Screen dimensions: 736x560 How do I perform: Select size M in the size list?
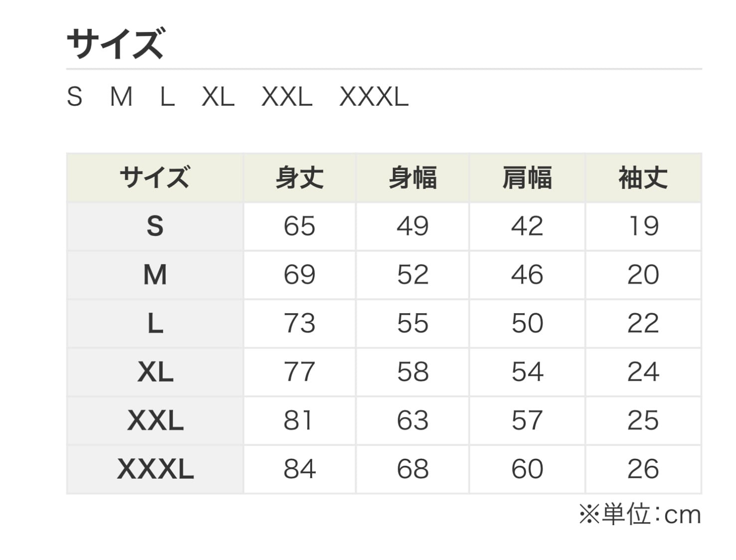121,96
